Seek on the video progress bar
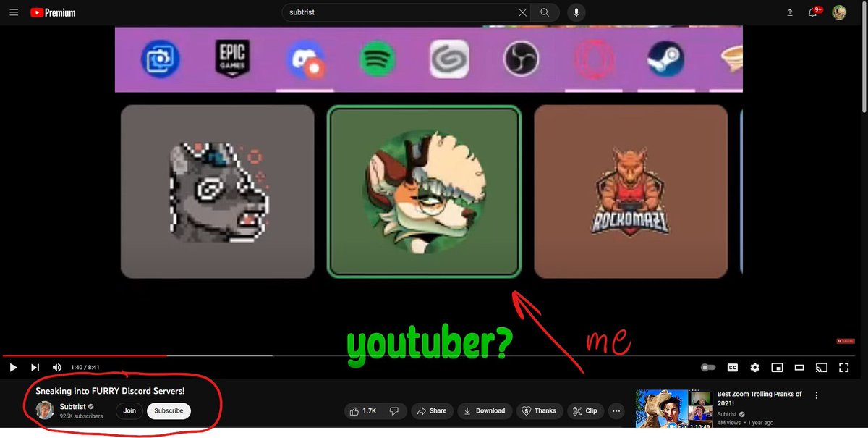Screen dimensions: 868x438 pos(430,355)
